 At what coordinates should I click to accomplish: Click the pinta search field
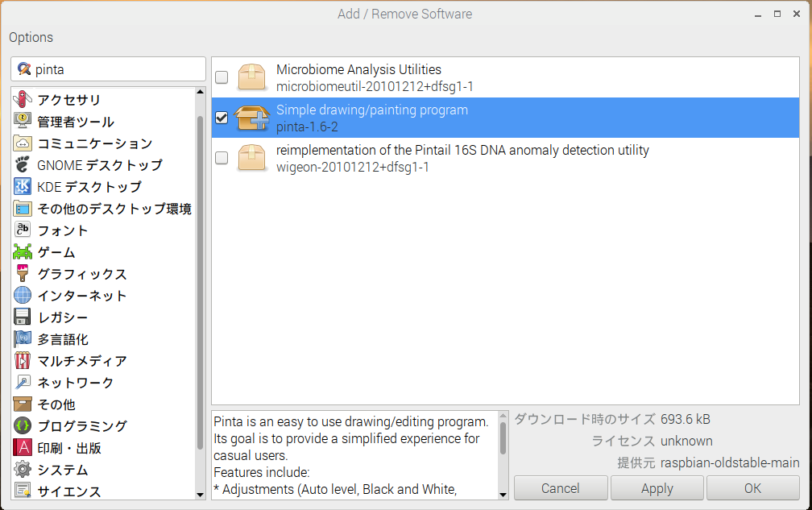click(x=108, y=69)
